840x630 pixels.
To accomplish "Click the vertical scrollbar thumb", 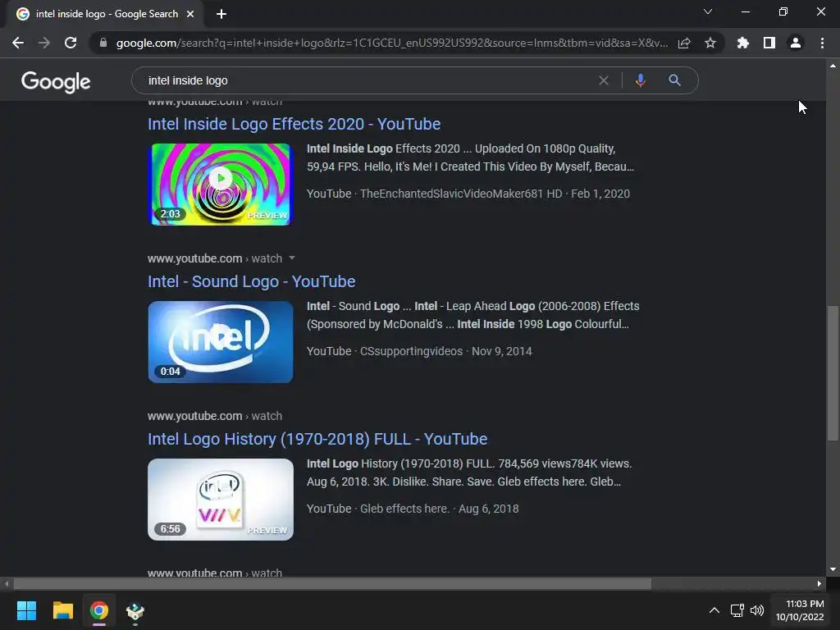I will click(x=833, y=373).
